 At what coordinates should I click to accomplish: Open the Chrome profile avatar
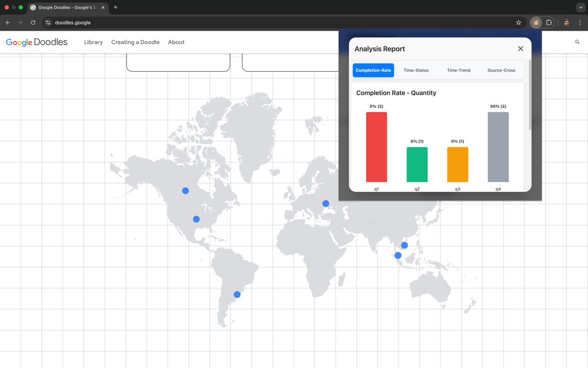point(567,23)
